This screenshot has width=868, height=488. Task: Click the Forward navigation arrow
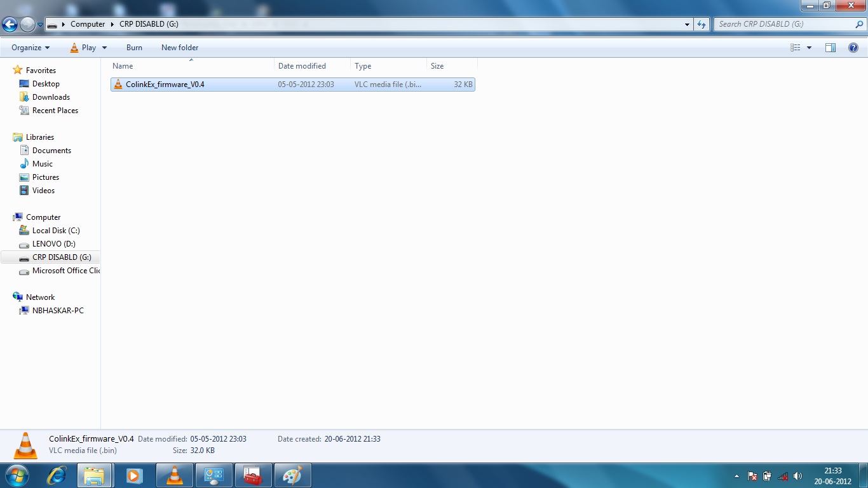point(27,24)
